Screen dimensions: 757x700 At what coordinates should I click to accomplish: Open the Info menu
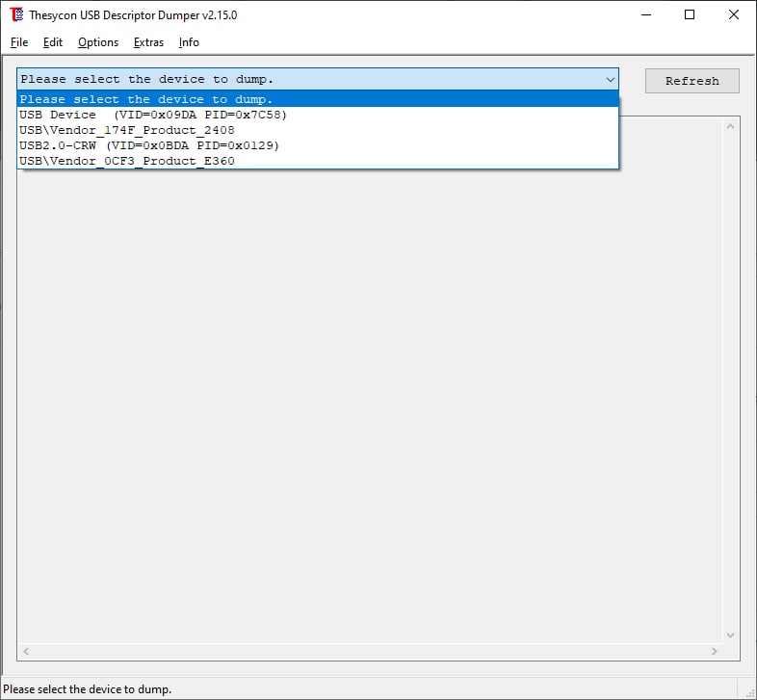click(x=189, y=42)
